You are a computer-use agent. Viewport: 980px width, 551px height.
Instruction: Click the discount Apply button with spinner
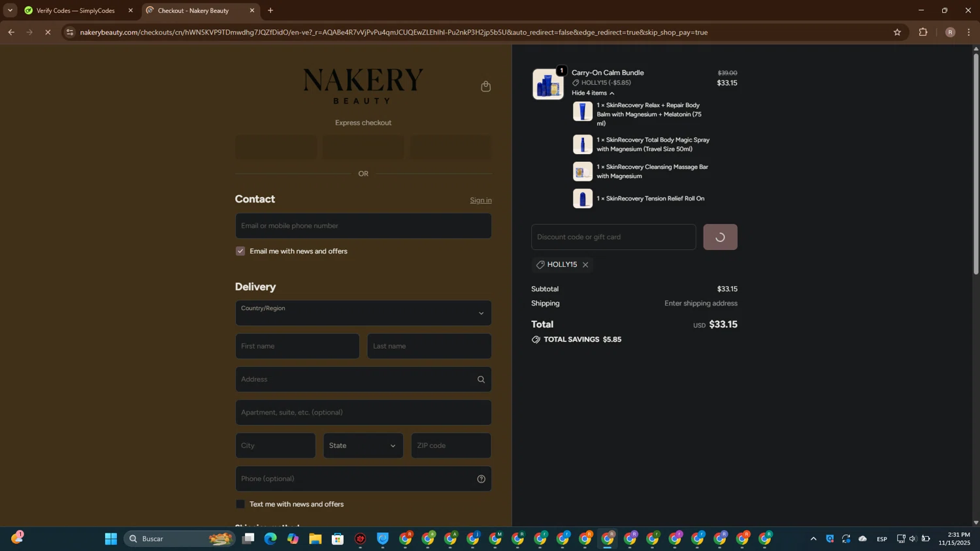pyautogui.click(x=720, y=237)
